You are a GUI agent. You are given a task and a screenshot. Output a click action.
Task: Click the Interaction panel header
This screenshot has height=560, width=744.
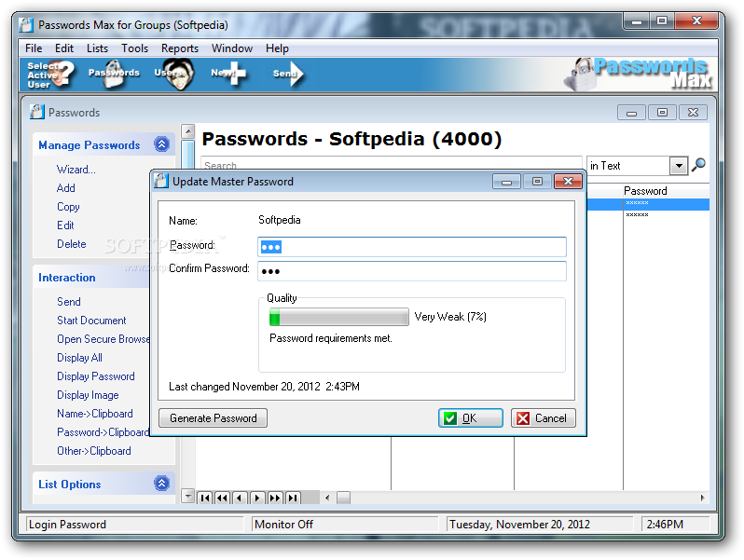coord(92,278)
